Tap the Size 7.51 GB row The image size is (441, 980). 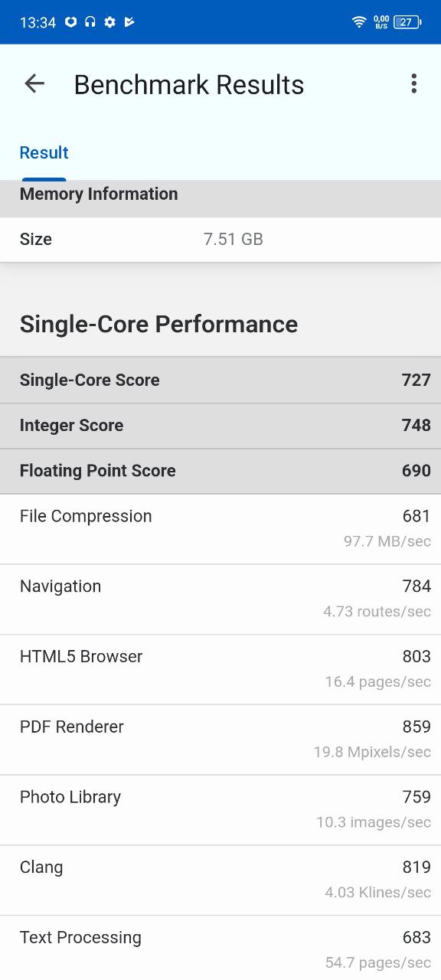[x=220, y=240]
